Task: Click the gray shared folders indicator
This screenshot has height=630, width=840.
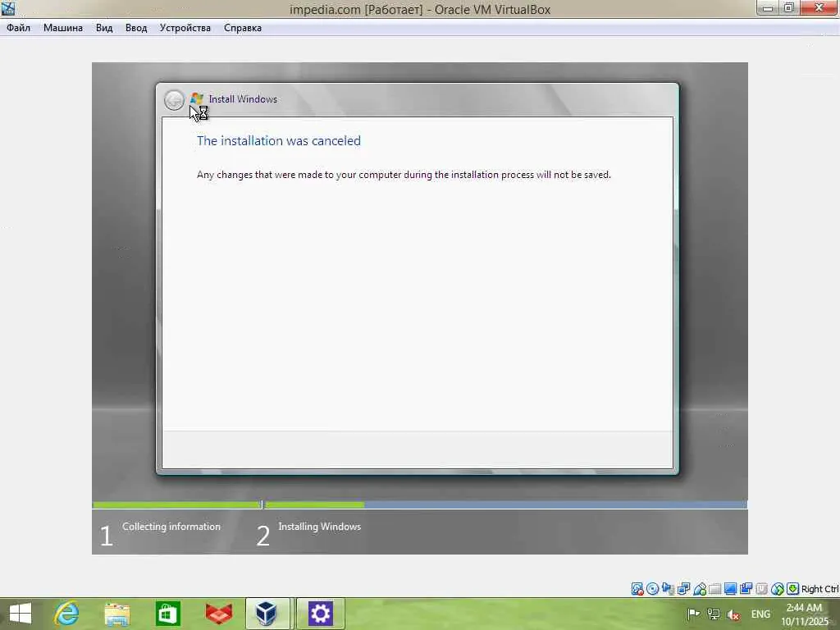Action: coord(714,589)
